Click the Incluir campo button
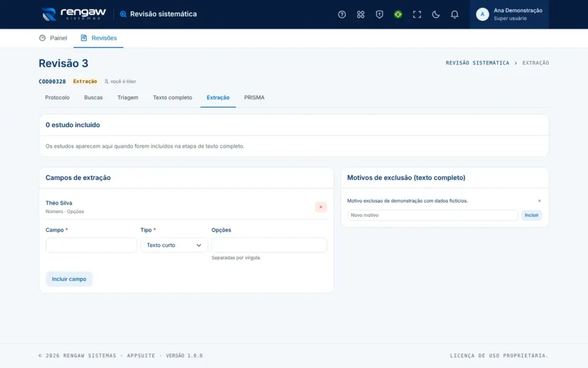Viewport: 588px width, 368px height. tap(69, 279)
